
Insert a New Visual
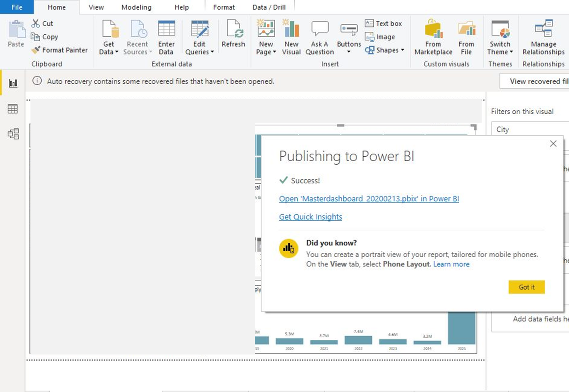pos(291,37)
